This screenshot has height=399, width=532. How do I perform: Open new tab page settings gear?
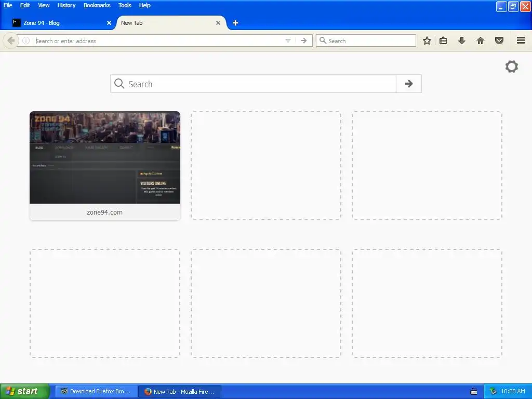click(511, 66)
